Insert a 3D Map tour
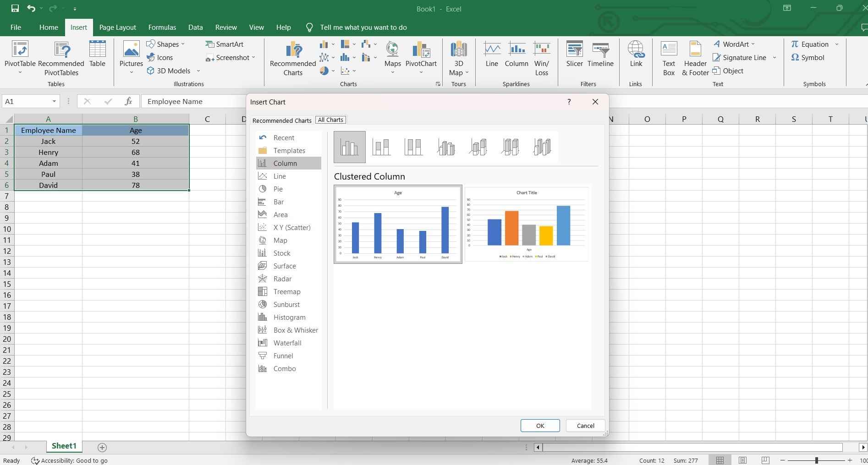Screen dimensions: 868x465 [x=458, y=57]
